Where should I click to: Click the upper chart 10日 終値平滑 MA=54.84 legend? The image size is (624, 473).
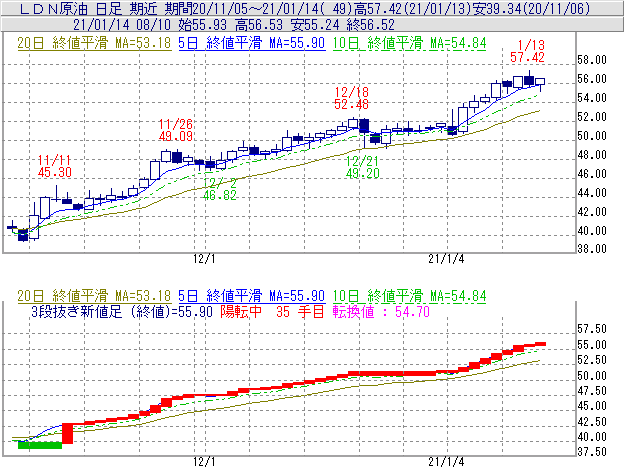coord(410,43)
